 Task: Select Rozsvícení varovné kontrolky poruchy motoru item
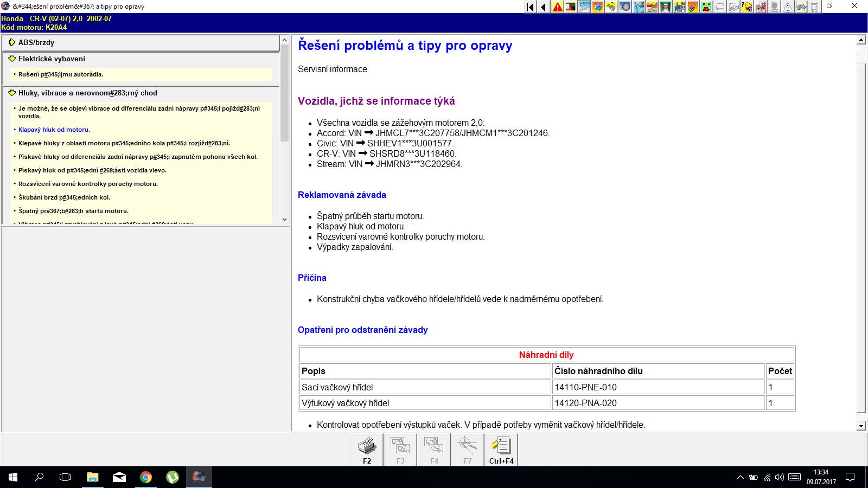pos(88,184)
